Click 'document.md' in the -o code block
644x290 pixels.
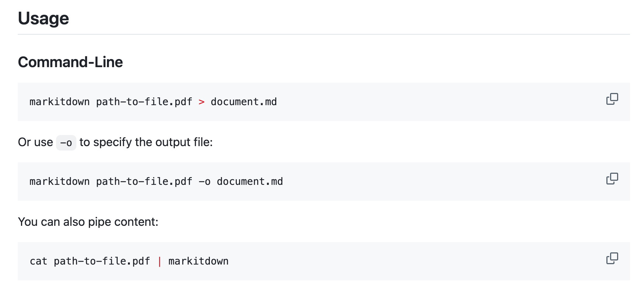(250, 182)
